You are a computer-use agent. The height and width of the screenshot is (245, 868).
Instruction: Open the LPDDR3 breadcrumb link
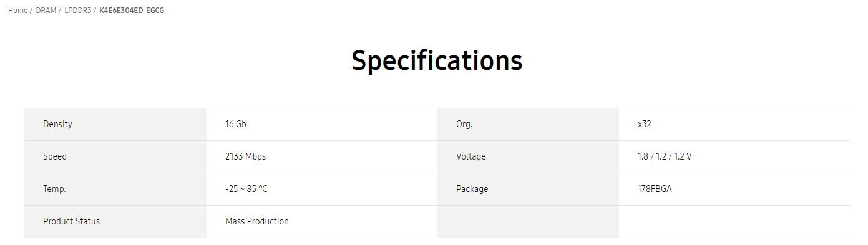click(x=78, y=11)
